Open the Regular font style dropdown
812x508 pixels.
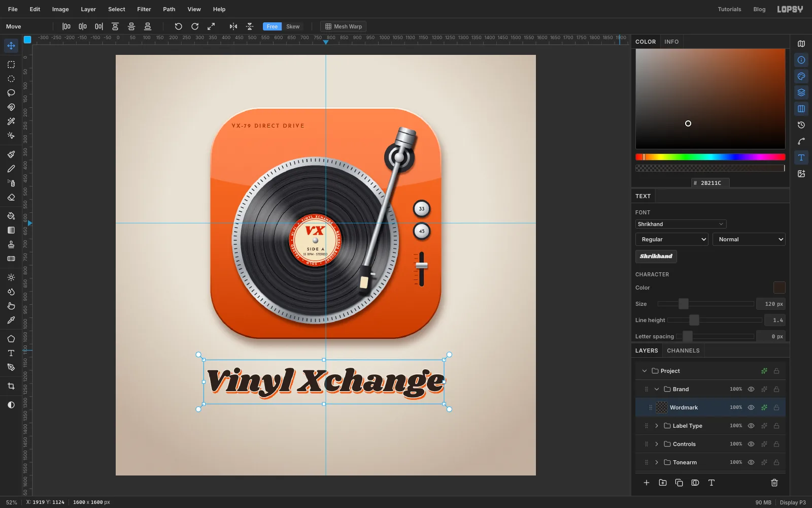pyautogui.click(x=672, y=239)
